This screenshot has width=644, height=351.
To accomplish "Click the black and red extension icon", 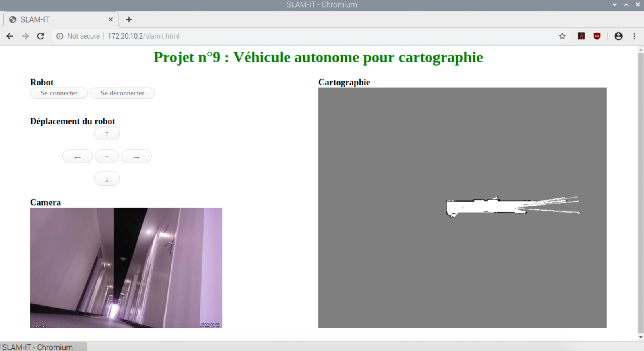I will (581, 36).
